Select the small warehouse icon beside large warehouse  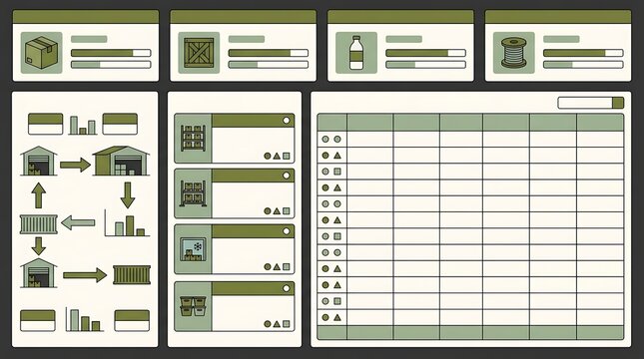(x=39, y=161)
